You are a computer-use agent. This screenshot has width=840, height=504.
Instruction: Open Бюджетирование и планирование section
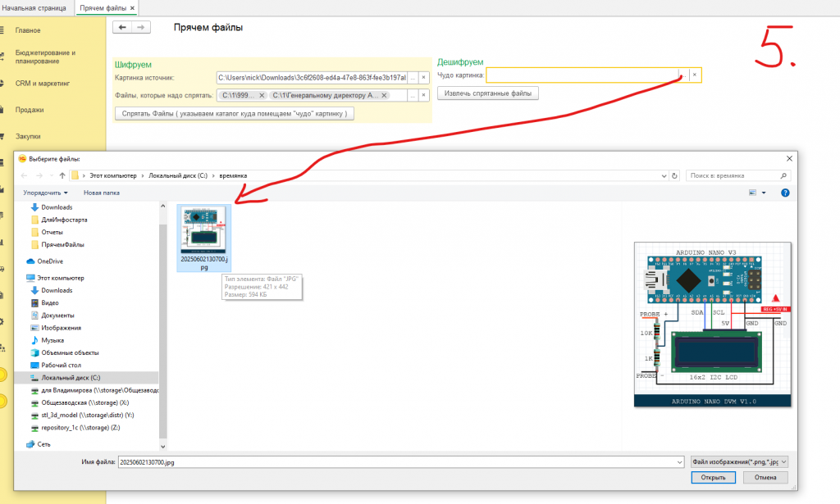(x=45, y=57)
